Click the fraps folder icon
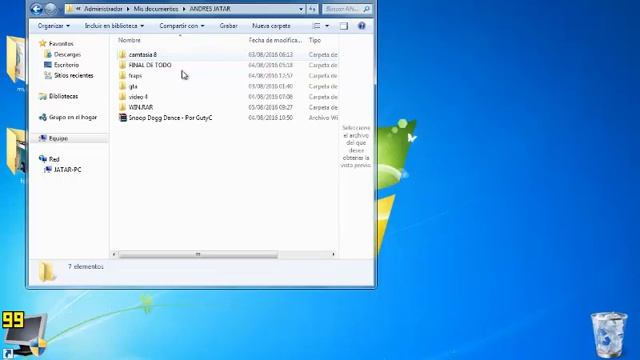Viewport: 640px width, 360px height. tap(122, 76)
